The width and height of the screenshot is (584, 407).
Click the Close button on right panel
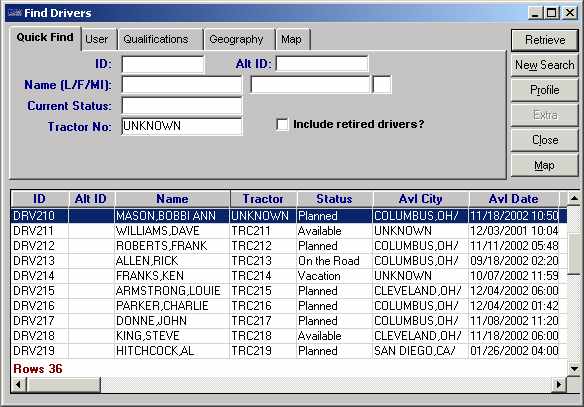(x=545, y=140)
